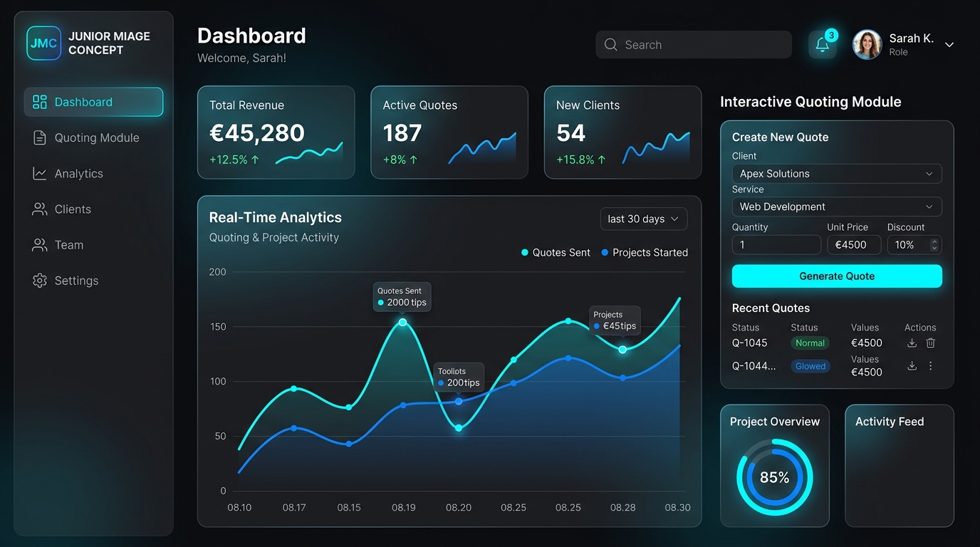This screenshot has height=547, width=980.
Task: Focus the Search input field
Action: [694, 45]
